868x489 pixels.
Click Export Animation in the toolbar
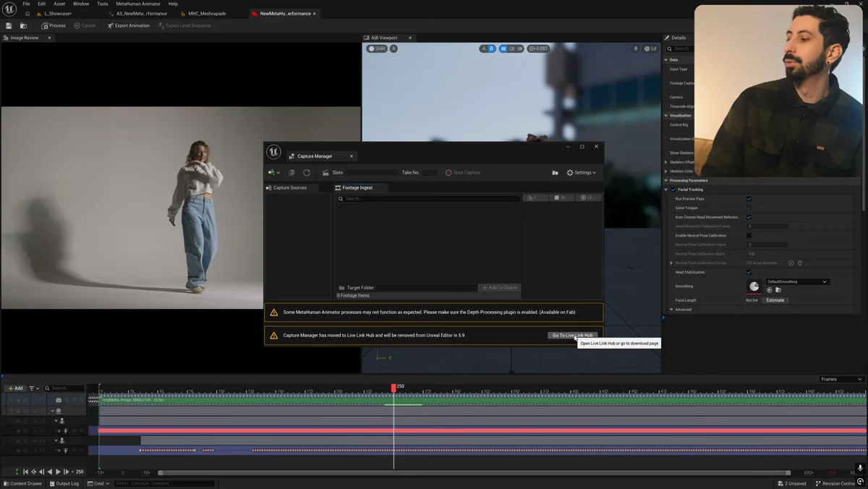click(x=129, y=25)
